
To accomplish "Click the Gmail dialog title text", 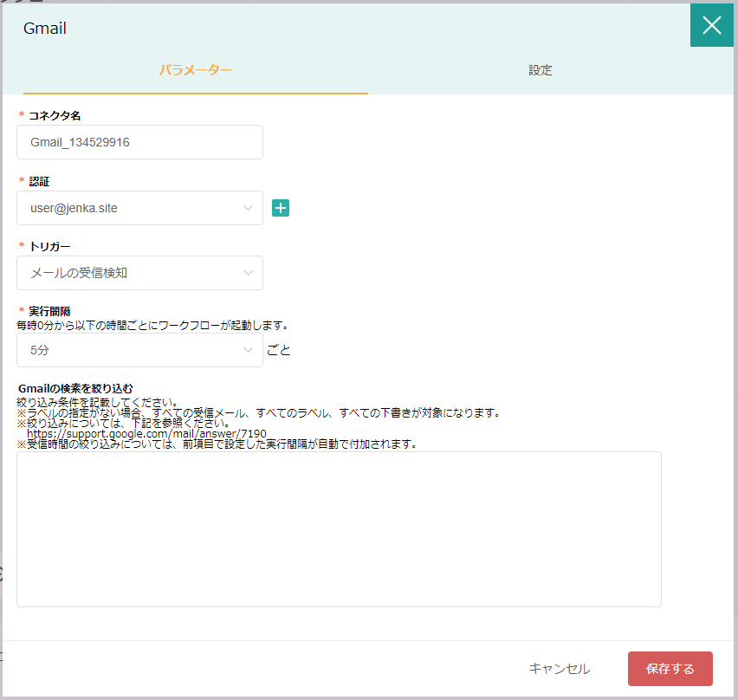I will point(45,29).
